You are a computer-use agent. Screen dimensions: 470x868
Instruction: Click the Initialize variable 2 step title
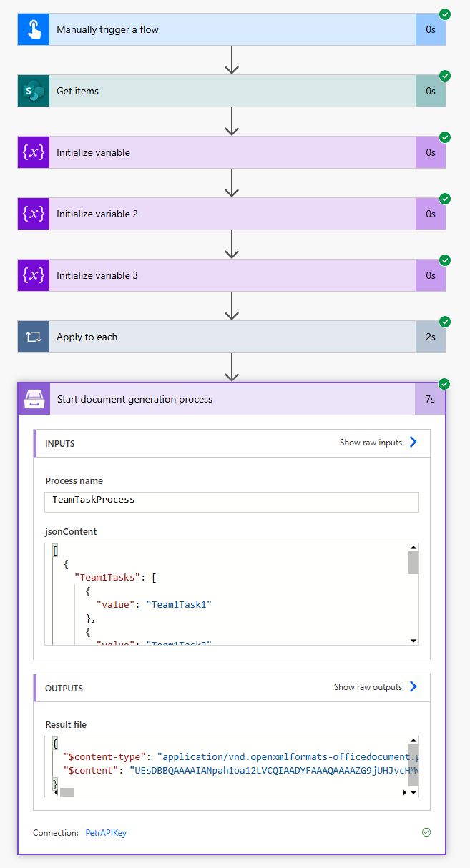point(97,214)
